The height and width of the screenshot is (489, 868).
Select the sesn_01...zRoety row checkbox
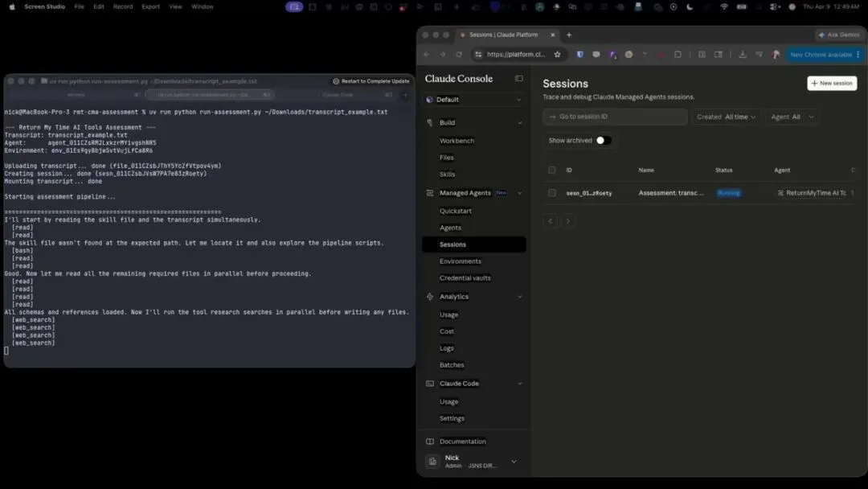(x=551, y=193)
